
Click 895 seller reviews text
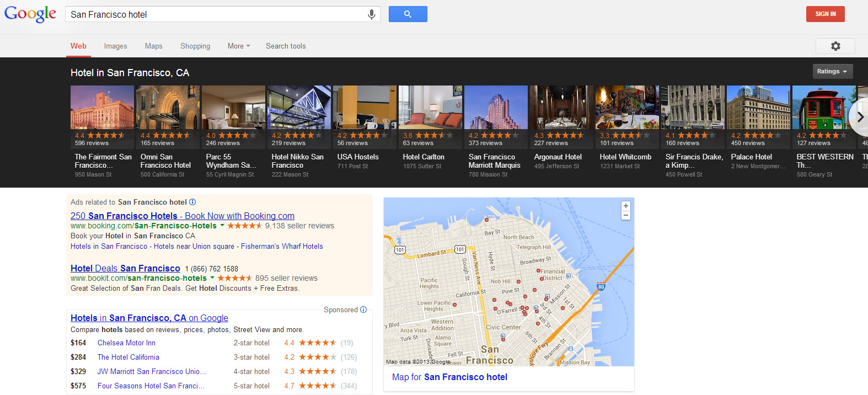(286, 278)
